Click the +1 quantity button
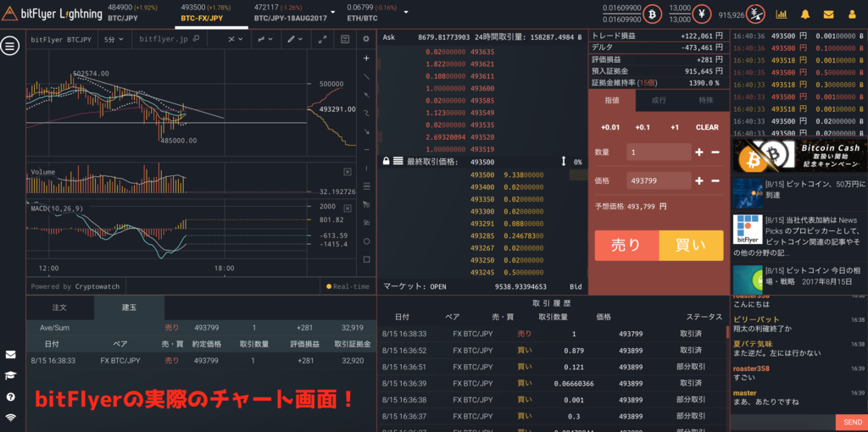868x432 pixels. pos(674,127)
